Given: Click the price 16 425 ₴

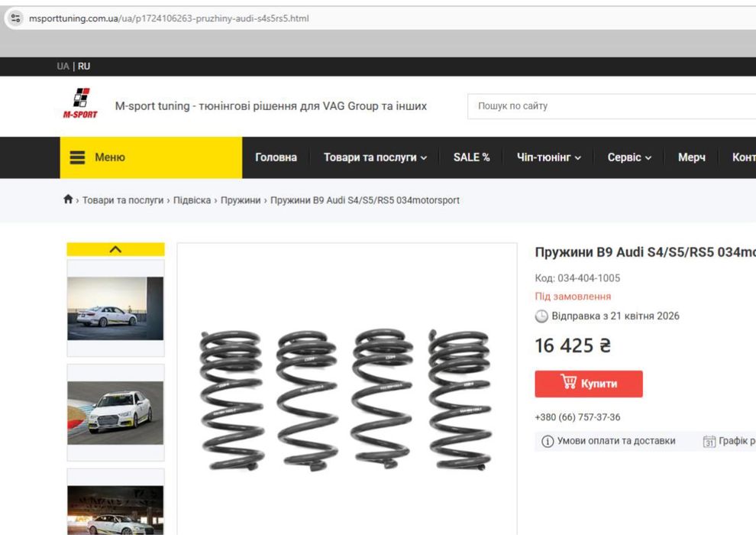Looking at the screenshot, I should point(573,345).
